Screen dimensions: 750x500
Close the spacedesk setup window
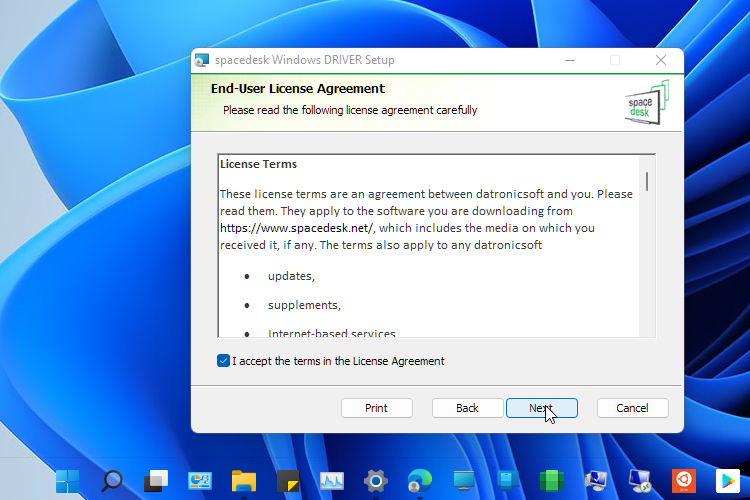(661, 60)
